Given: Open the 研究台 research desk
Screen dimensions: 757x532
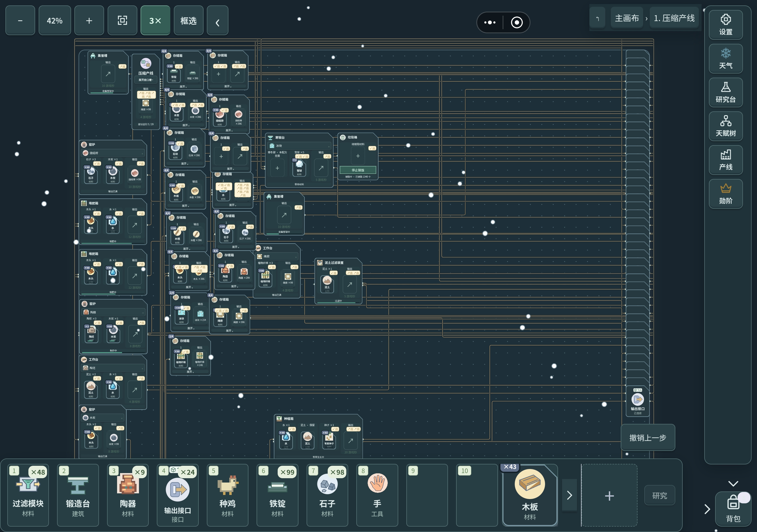Looking at the screenshot, I should 725,92.
